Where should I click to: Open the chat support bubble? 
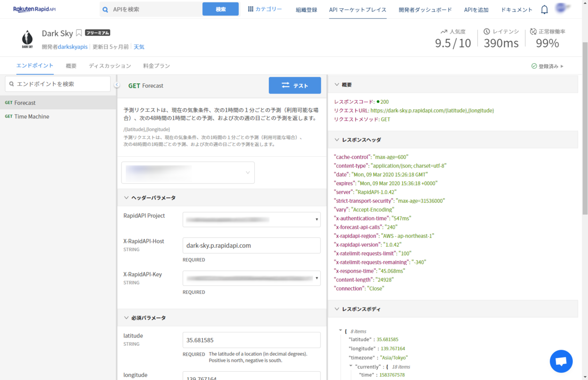pos(561,361)
